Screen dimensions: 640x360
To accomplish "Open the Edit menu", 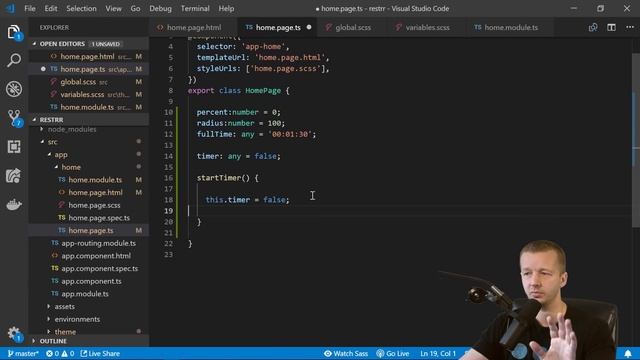I will click(51, 9).
